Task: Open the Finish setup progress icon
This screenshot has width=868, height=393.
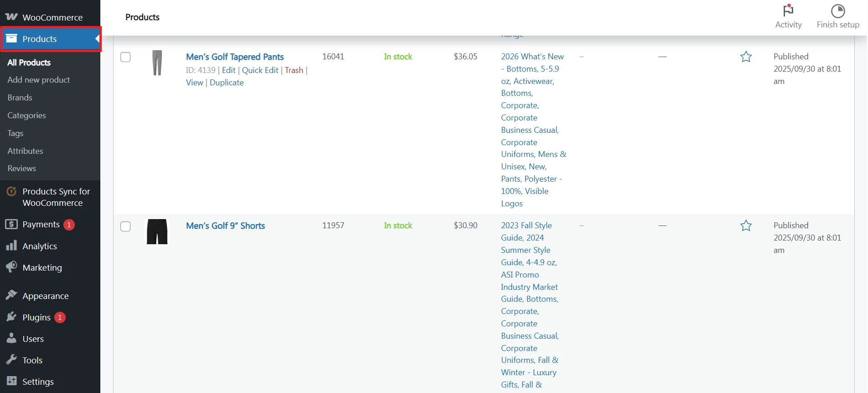Action: [838, 10]
